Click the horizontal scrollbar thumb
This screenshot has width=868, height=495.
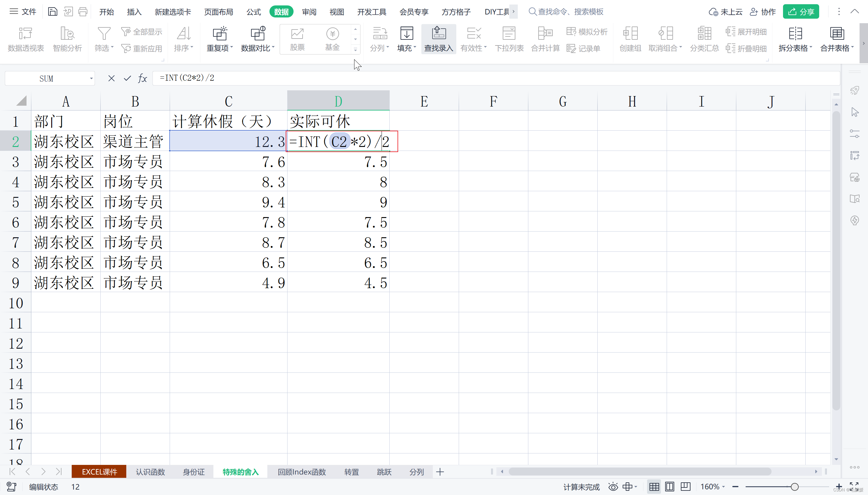pos(640,472)
